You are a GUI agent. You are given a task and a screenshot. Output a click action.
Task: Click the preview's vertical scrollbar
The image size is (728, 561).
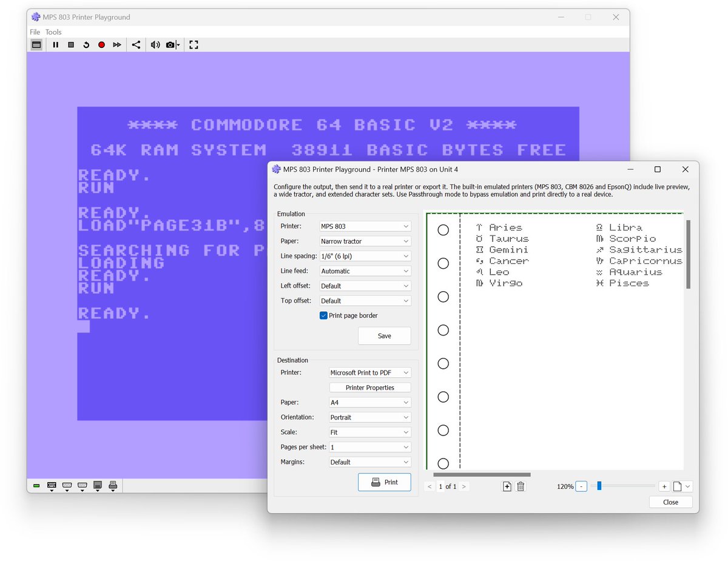pos(688,254)
